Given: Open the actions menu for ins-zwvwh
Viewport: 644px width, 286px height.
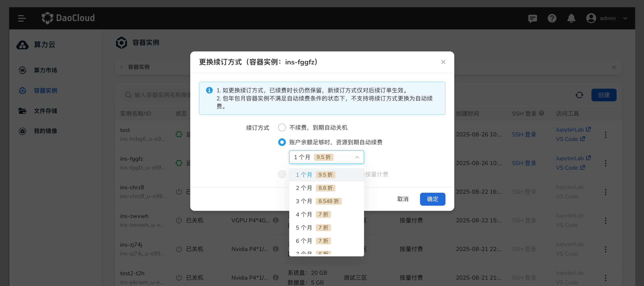Looking at the screenshot, I should click(x=606, y=220).
